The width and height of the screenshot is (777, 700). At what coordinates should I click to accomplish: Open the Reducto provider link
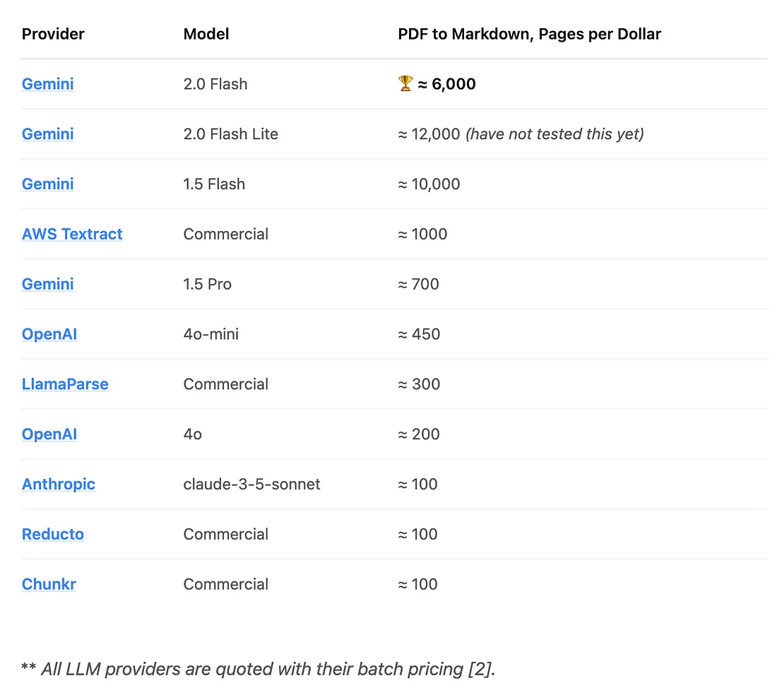coord(52,534)
